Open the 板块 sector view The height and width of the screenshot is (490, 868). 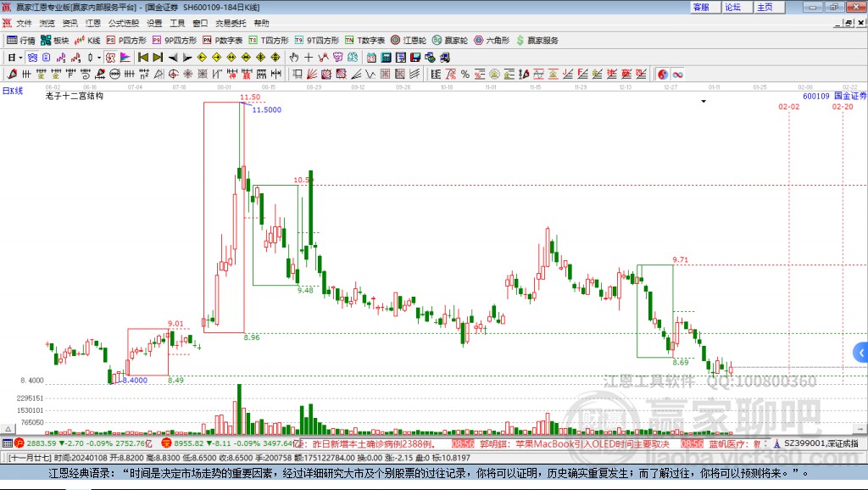coord(54,41)
